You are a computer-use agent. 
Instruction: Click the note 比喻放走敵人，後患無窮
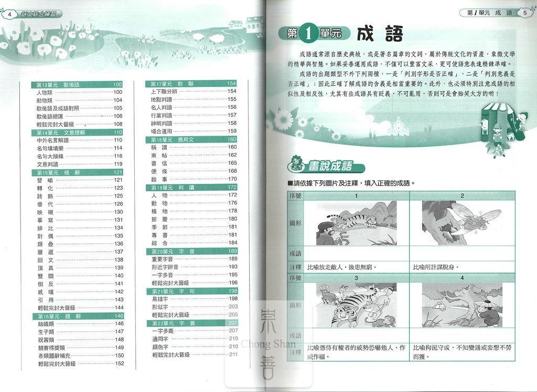tap(341, 267)
